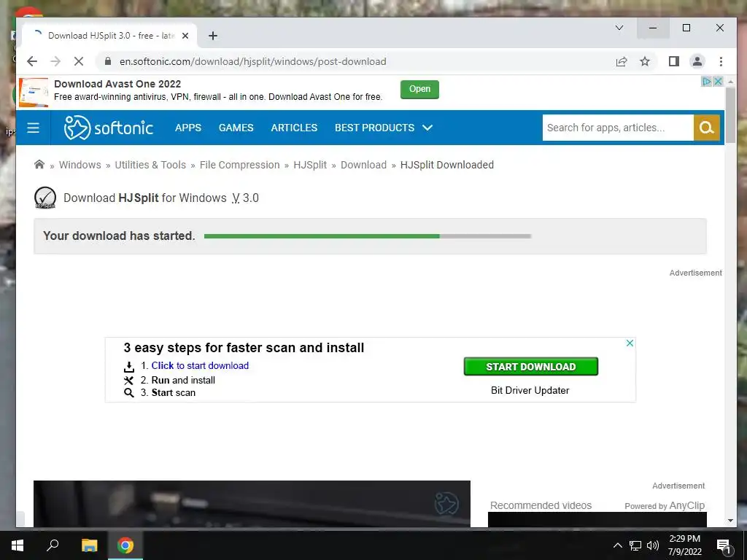This screenshot has width=747, height=560.
Task: Open the HJSplit breadcrumb link
Action: (310, 165)
